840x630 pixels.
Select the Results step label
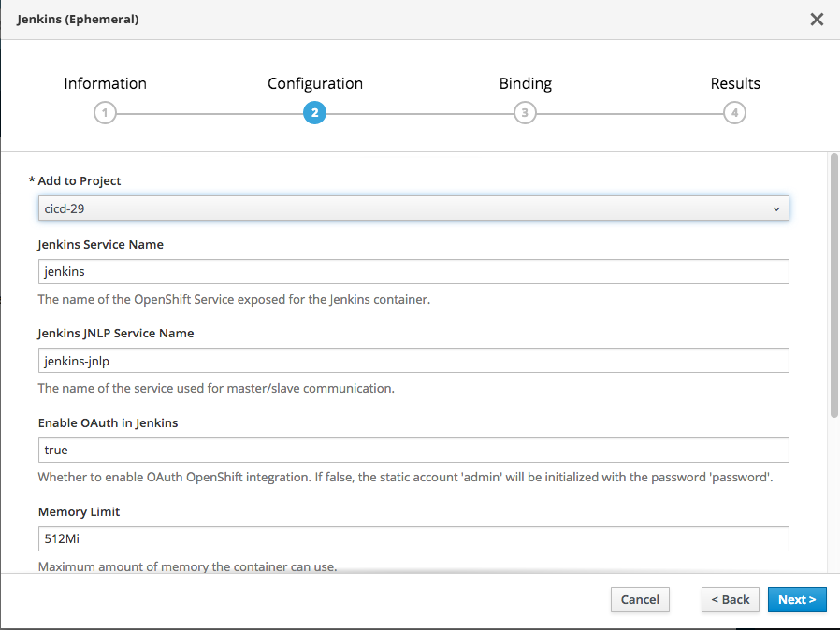click(x=735, y=83)
